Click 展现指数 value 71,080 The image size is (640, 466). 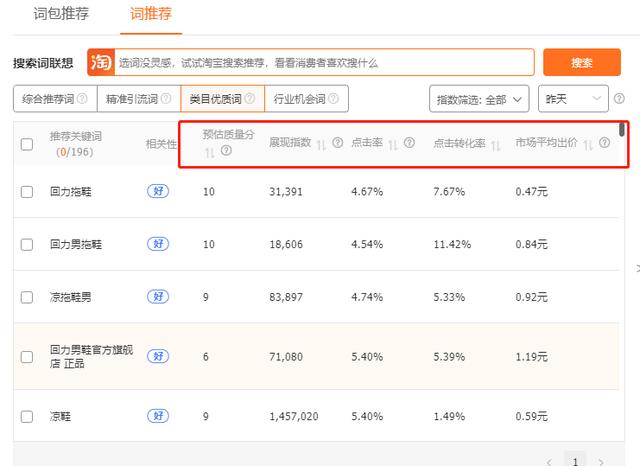(x=286, y=357)
